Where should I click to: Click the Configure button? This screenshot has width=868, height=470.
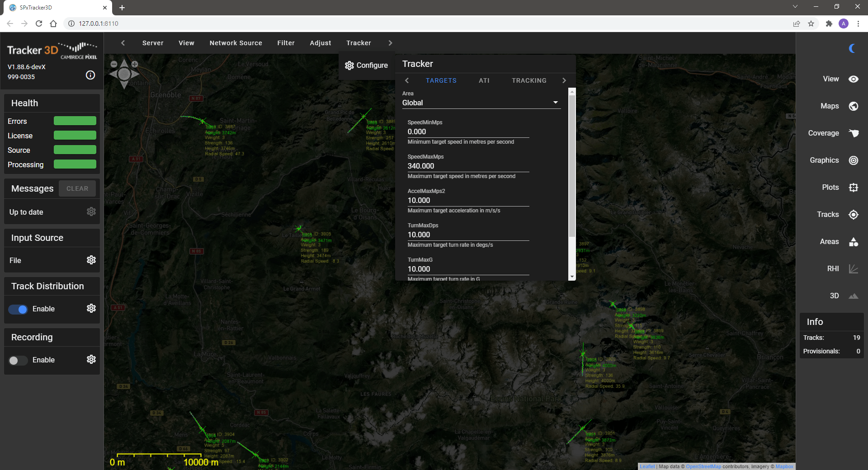point(367,66)
